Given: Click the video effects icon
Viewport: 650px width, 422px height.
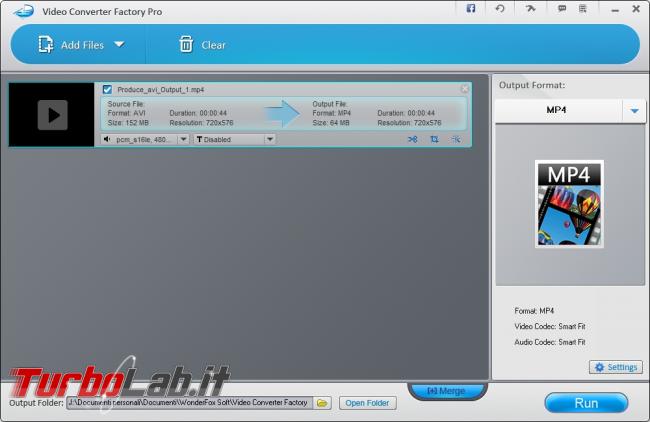Looking at the screenshot, I should (x=456, y=139).
